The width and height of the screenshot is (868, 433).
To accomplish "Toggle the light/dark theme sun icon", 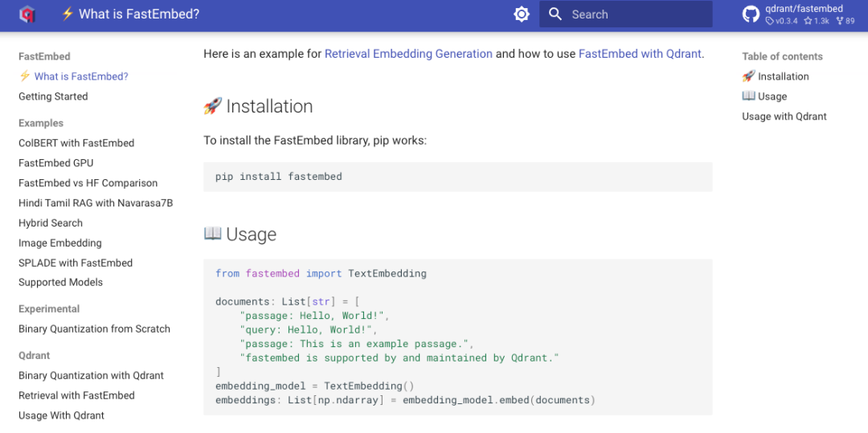I will click(522, 14).
